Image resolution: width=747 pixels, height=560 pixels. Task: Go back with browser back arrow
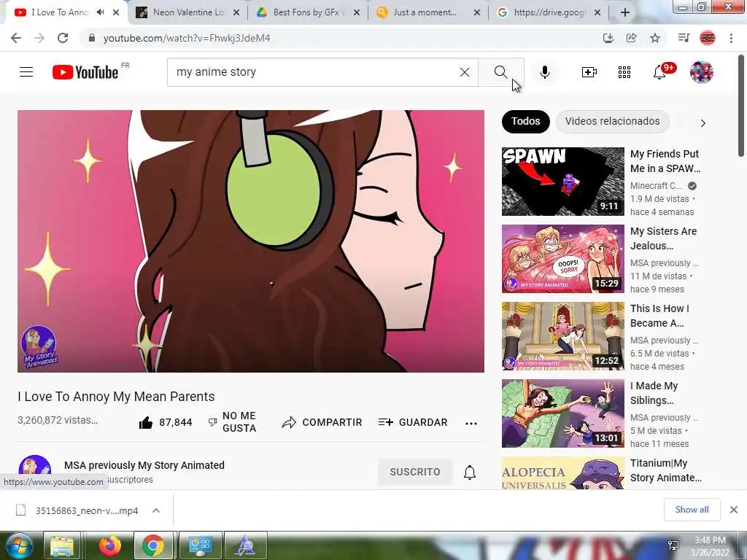[16, 38]
